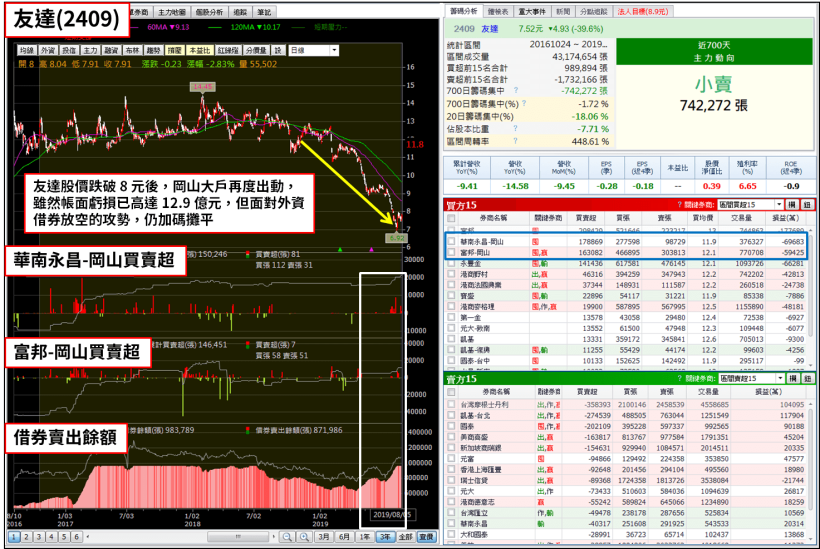This screenshot has height=549, width=820.
Task: Set chart range to 1年
Action: pyautogui.click(x=365, y=536)
